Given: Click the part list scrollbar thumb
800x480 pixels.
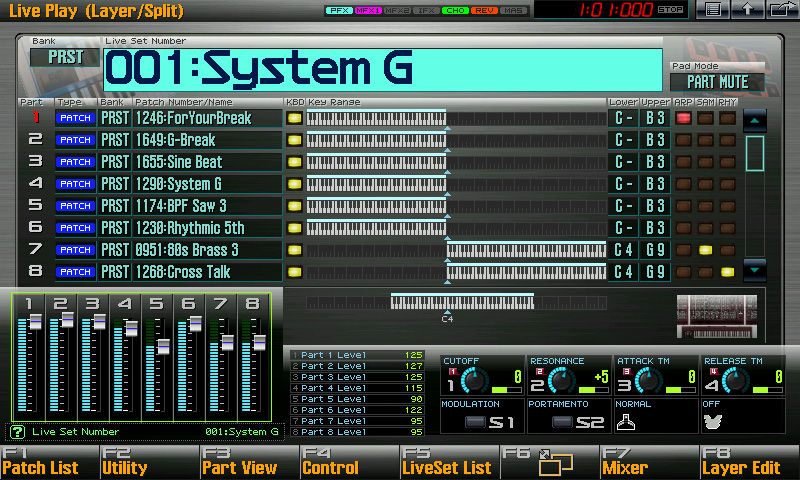Looking at the screenshot, I should pyautogui.click(x=755, y=153).
